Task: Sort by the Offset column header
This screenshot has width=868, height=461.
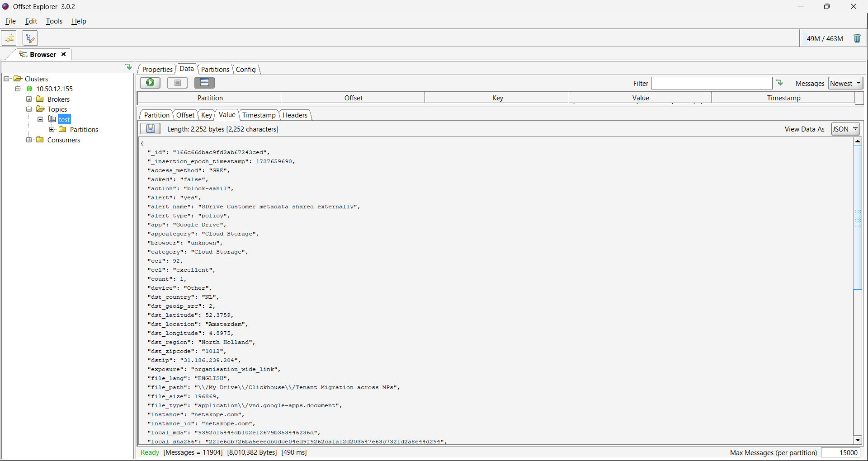Action: point(353,98)
